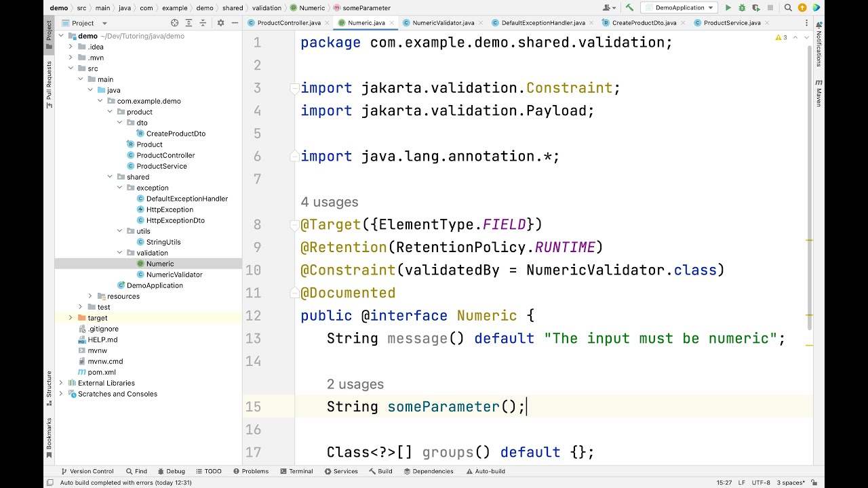Close the ProductController.java tab
Image resolution: width=868 pixels, height=488 pixels.
(328, 23)
